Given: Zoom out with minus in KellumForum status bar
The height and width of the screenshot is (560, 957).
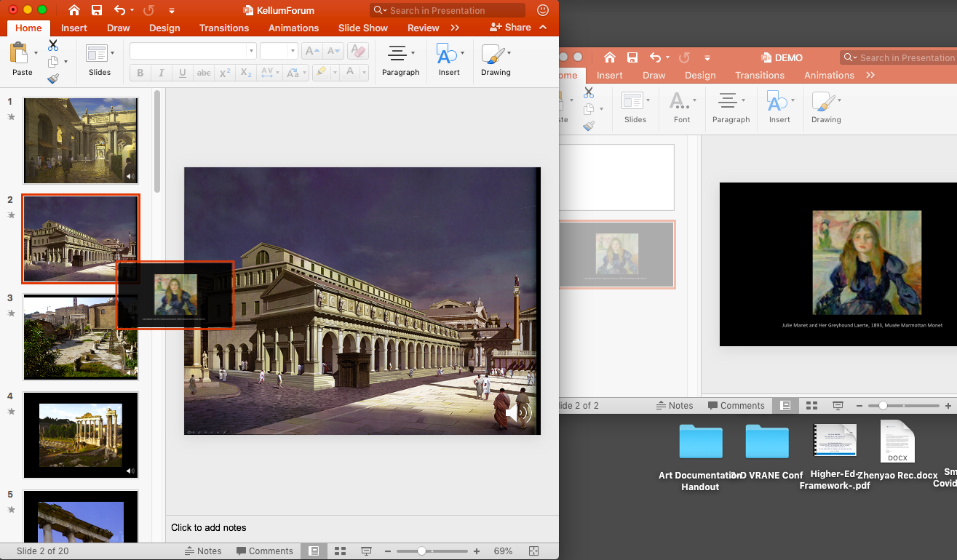Looking at the screenshot, I should (389, 551).
